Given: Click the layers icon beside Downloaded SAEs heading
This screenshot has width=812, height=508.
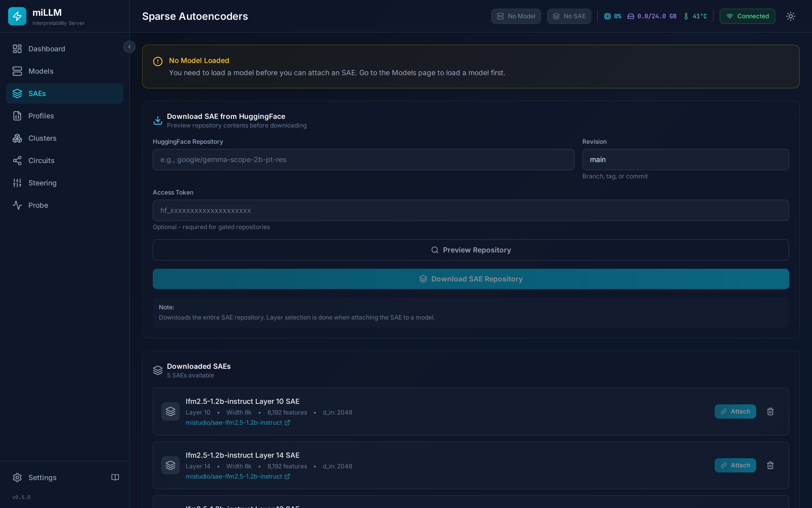Looking at the screenshot, I should point(158,370).
